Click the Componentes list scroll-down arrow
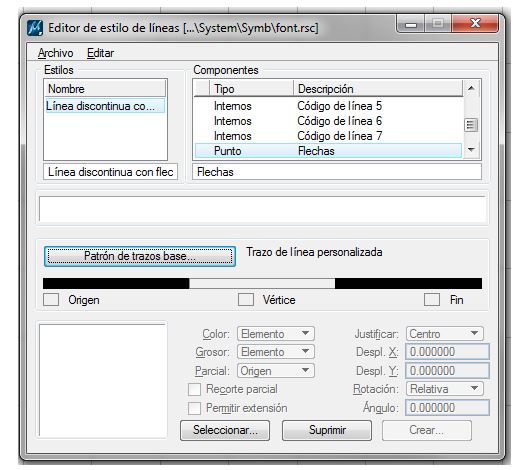 pyautogui.click(x=471, y=150)
